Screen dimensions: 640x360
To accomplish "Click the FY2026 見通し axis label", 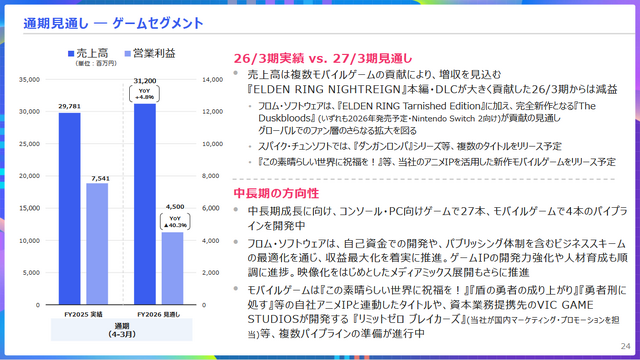I will point(158,314).
